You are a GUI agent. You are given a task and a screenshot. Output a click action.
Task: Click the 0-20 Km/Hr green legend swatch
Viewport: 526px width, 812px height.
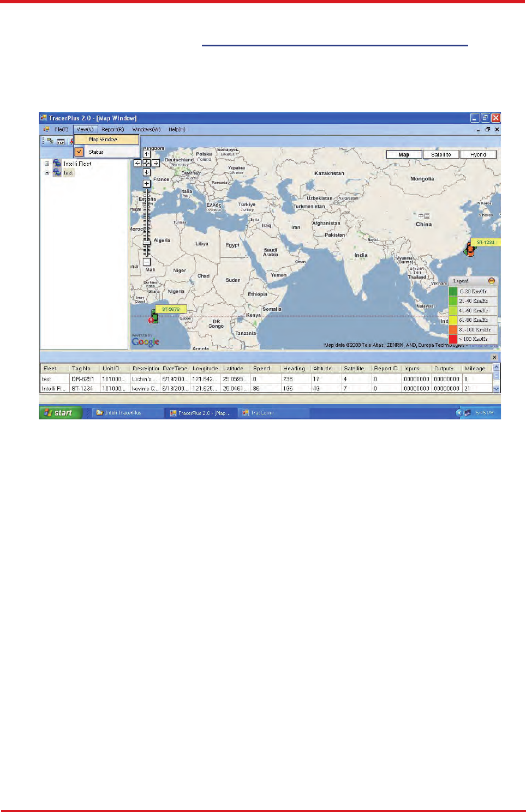pyautogui.click(x=453, y=291)
